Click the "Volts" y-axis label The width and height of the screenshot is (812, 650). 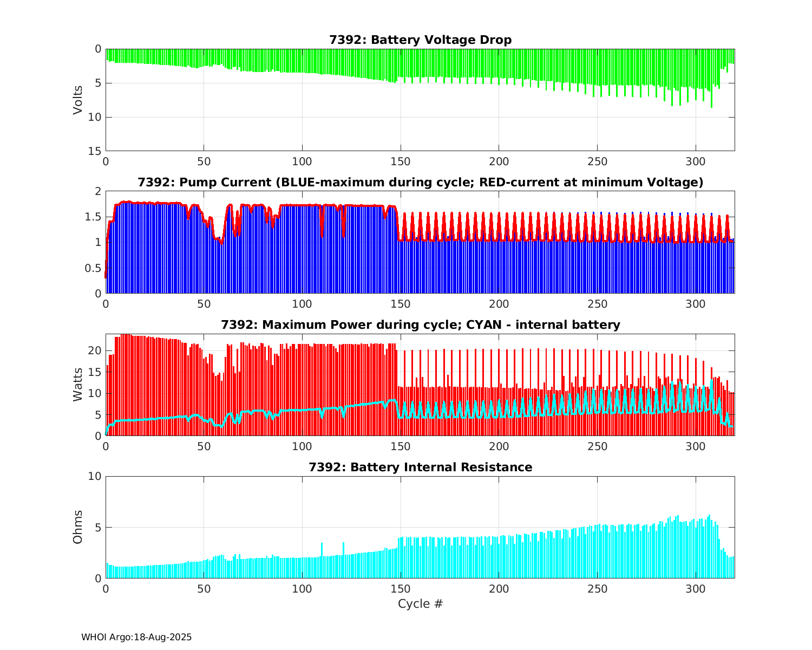click(78, 100)
